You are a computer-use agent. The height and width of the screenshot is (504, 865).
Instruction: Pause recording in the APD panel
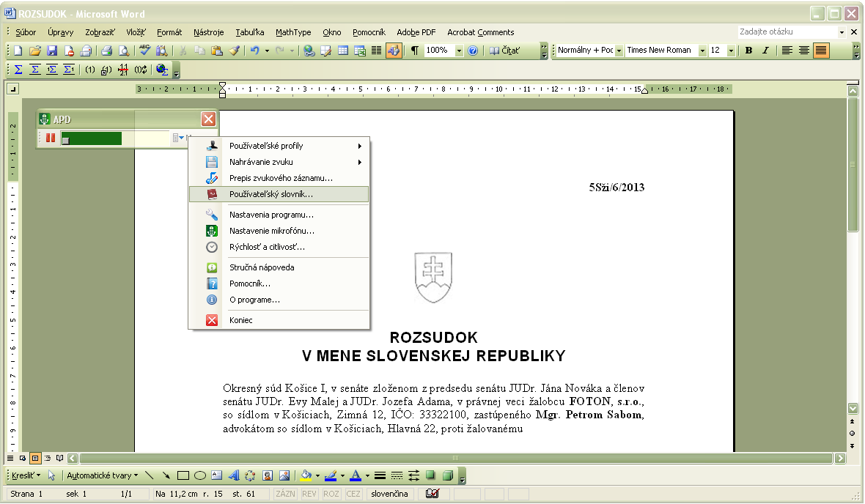pyautogui.click(x=51, y=138)
